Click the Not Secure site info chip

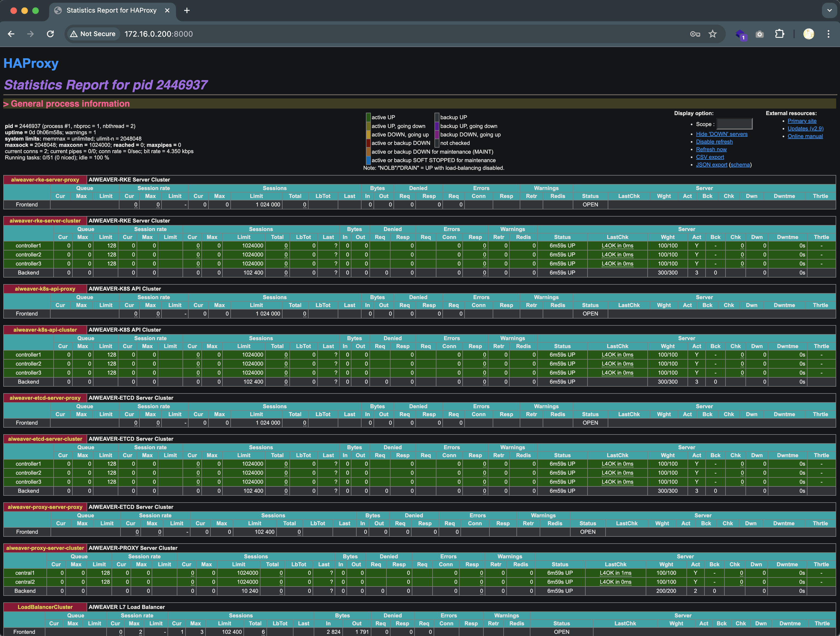[x=93, y=34]
